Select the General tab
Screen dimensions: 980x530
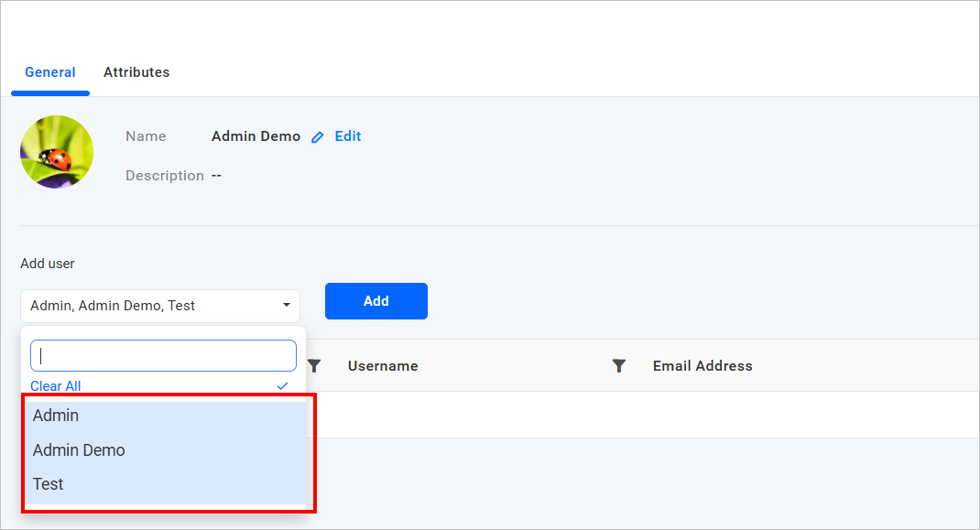coord(50,72)
